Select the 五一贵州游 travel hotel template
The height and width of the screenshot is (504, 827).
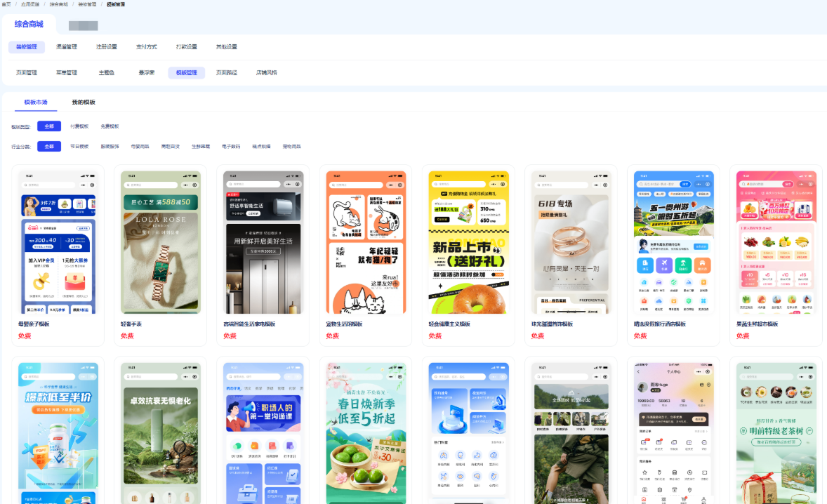pyautogui.click(x=673, y=242)
